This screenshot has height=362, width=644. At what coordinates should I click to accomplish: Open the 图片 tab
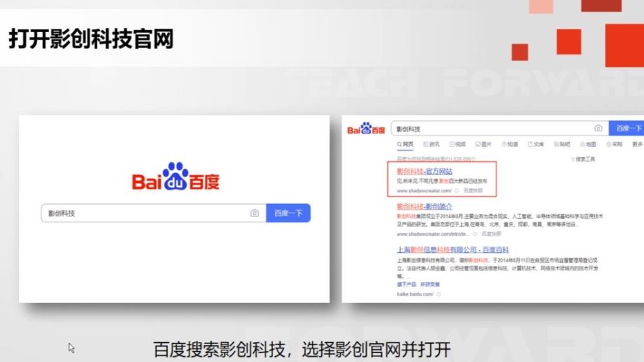click(x=484, y=144)
